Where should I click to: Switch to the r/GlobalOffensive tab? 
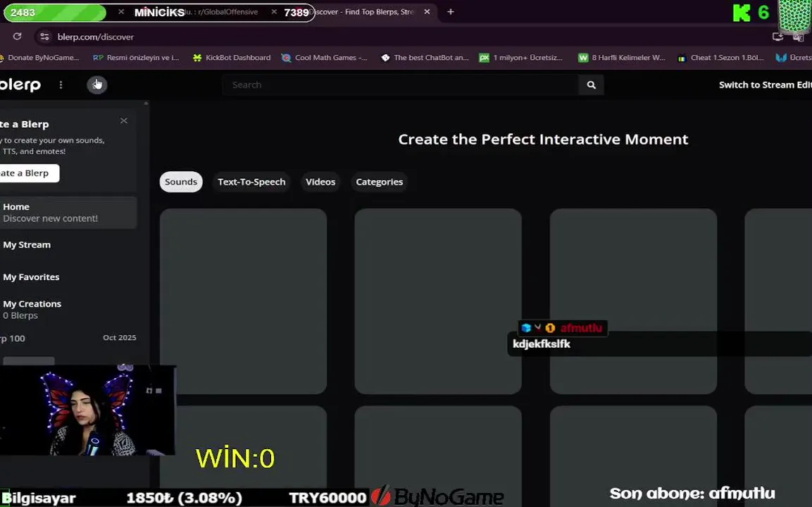[223, 11]
